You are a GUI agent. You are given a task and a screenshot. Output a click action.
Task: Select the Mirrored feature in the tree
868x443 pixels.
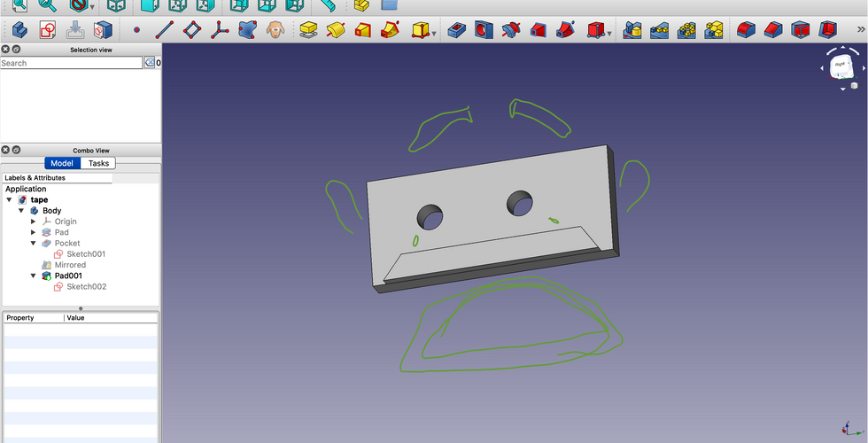(x=70, y=265)
